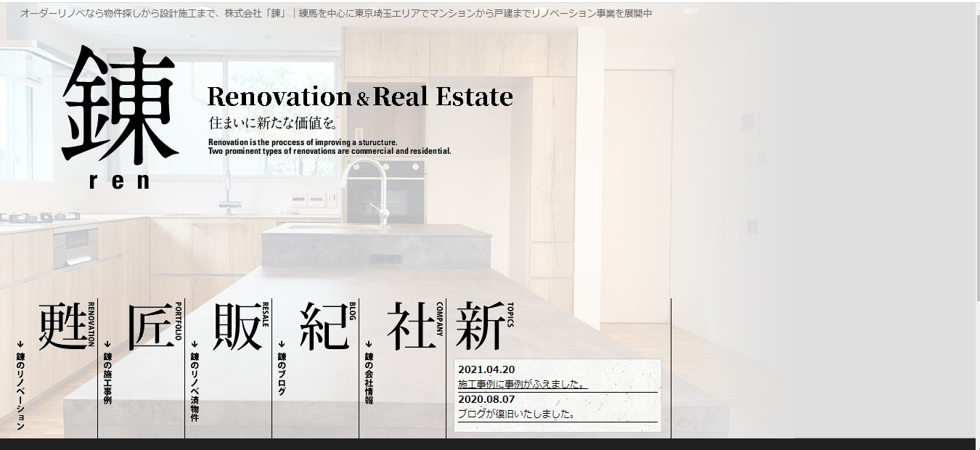
Task: Click the 新 TOPICS kanji icon
Action: (x=480, y=327)
